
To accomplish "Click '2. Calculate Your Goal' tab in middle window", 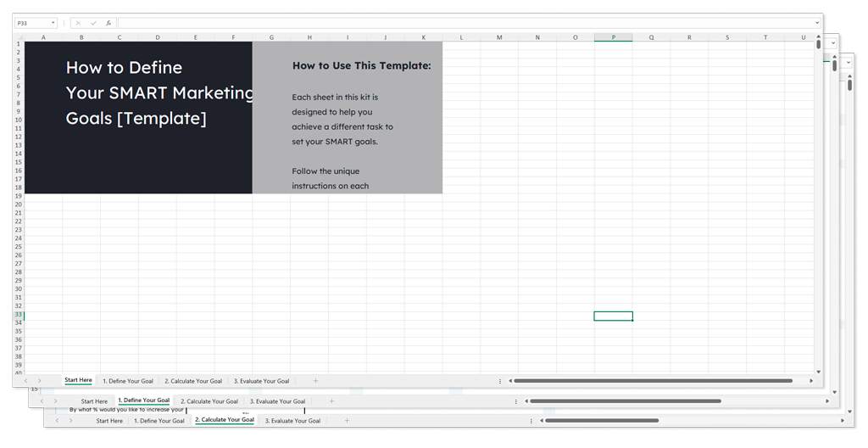I will tap(209, 401).
